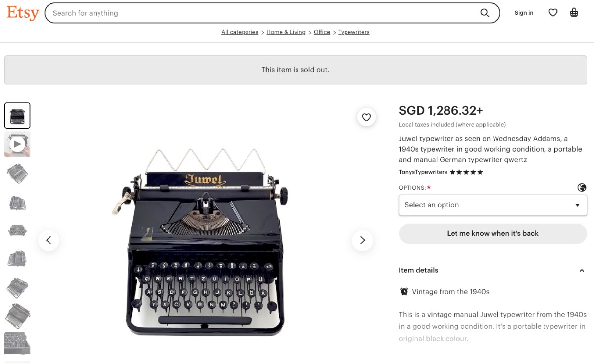Navigate to Home & Living breadcrumb
The width and height of the screenshot is (594, 364).
(x=286, y=32)
